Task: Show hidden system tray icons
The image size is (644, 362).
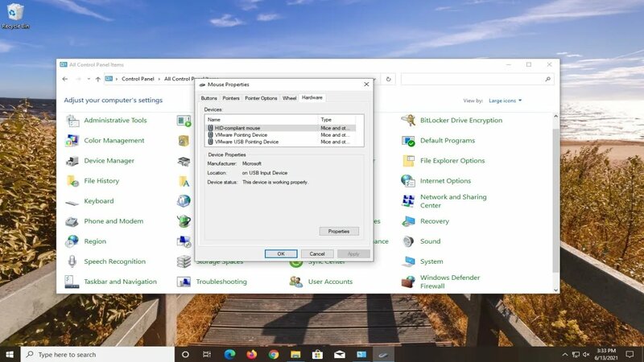Action: [565, 355]
